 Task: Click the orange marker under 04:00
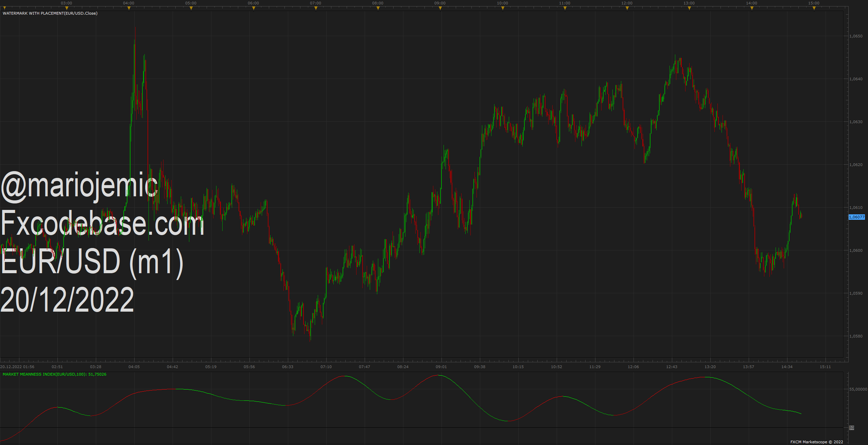point(129,8)
